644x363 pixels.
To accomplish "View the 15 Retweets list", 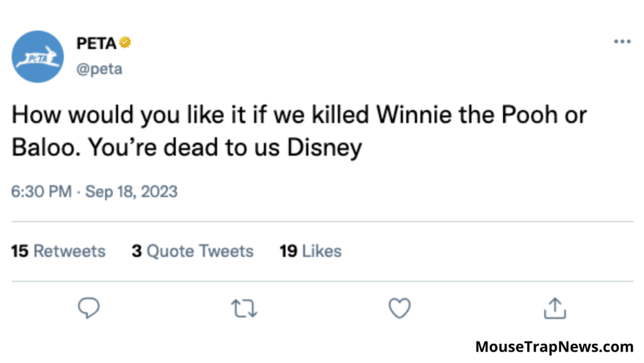I will pos(58,251).
